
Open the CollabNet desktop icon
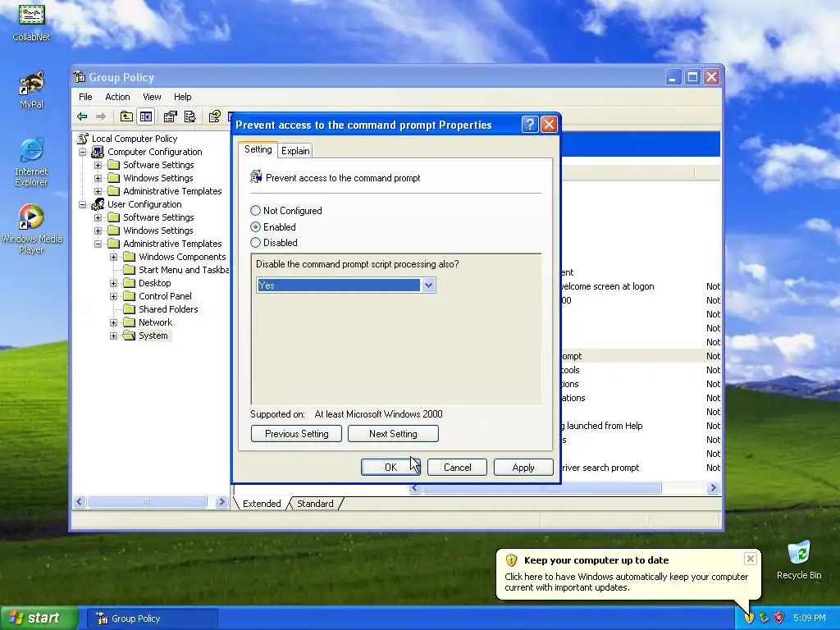(32, 22)
